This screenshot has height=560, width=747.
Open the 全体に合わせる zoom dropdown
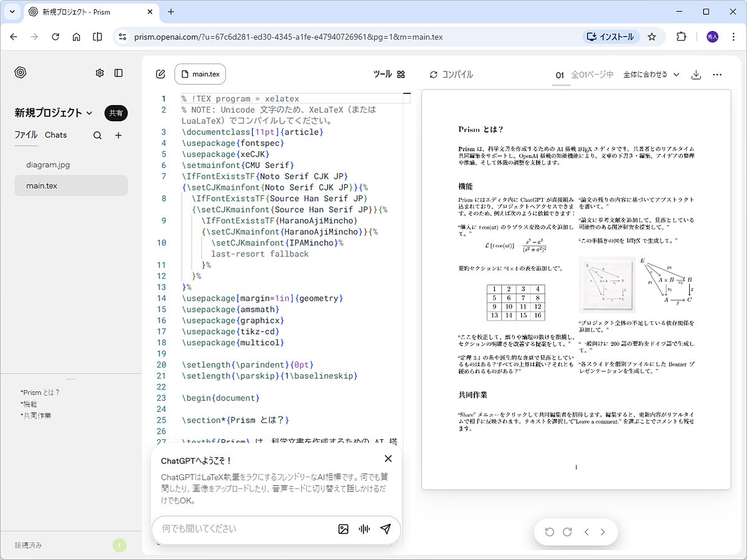coord(651,75)
